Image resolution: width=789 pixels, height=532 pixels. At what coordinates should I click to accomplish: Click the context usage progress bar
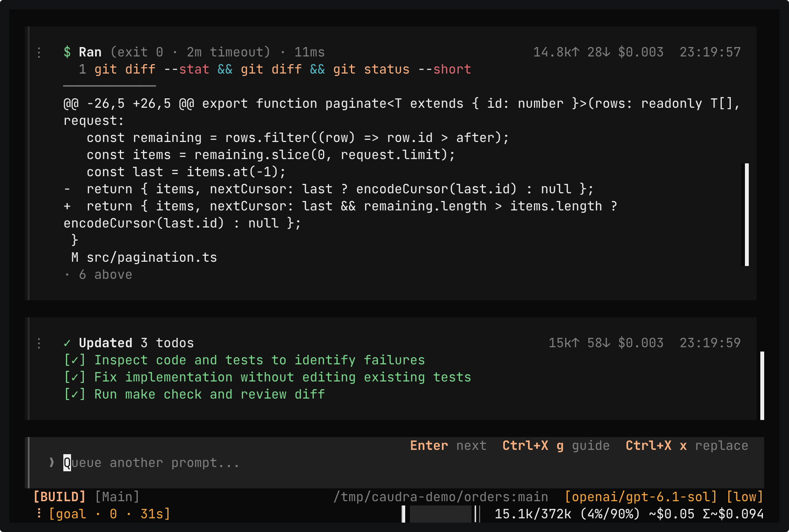(441, 514)
